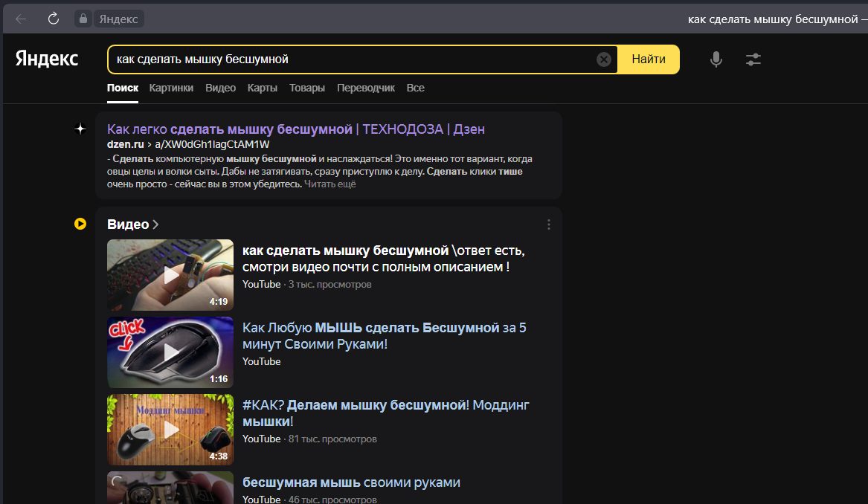868x504 pixels.
Task: Open video #КАК? Делаем мышку бесшумной
Action: coord(386,413)
